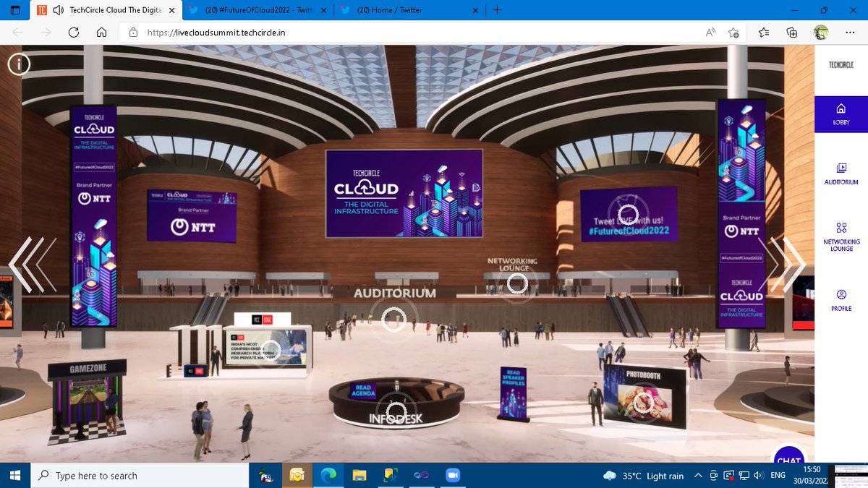Click the TechCircle logo in the side panel
The width and height of the screenshot is (868, 488).
click(x=841, y=65)
